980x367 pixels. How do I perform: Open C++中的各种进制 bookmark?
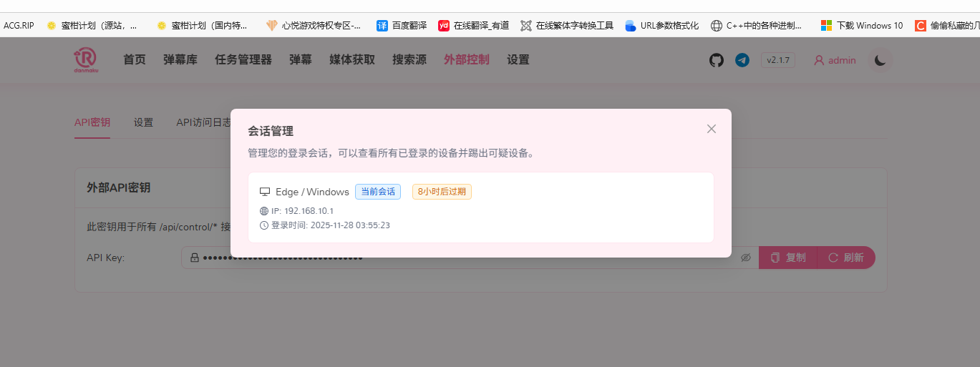[x=757, y=25]
